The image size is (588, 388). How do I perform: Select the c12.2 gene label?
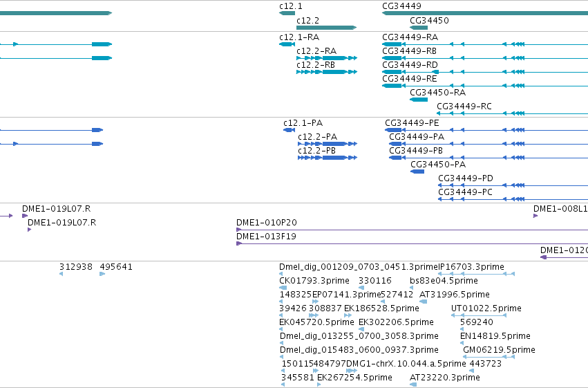click(307, 21)
